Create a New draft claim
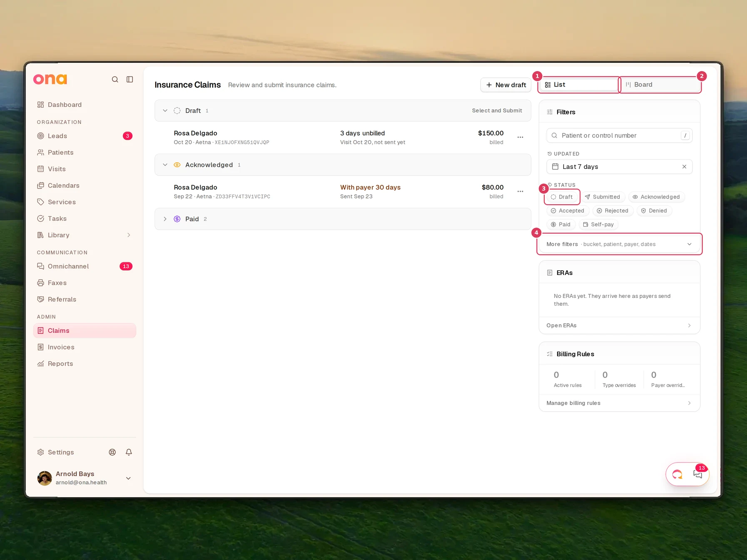 506,85
